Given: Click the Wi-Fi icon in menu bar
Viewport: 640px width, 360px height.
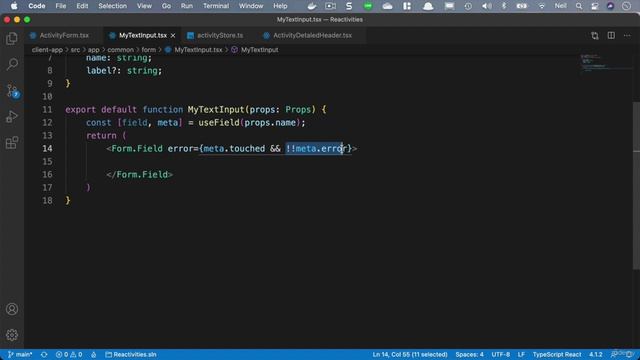Looking at the screenshot, I should pos(542,6).
